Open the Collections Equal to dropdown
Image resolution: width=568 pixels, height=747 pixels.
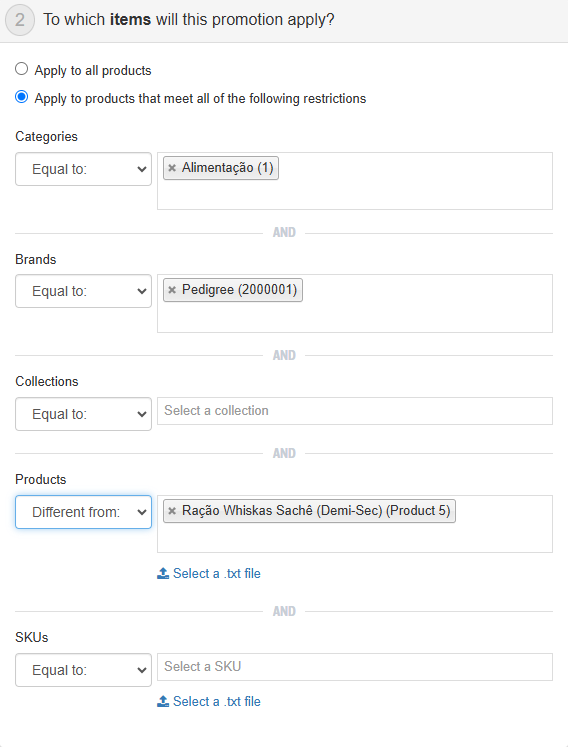pos(83,414)
